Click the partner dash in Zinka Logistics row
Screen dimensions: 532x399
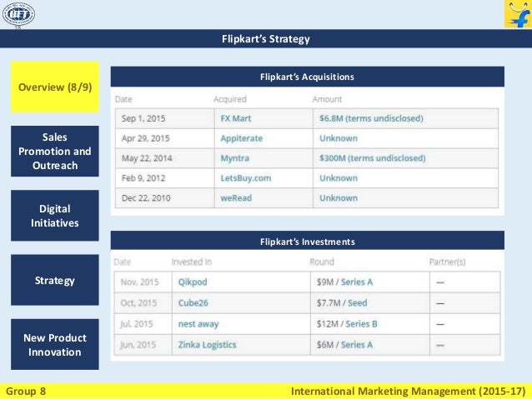coord(440,346)
